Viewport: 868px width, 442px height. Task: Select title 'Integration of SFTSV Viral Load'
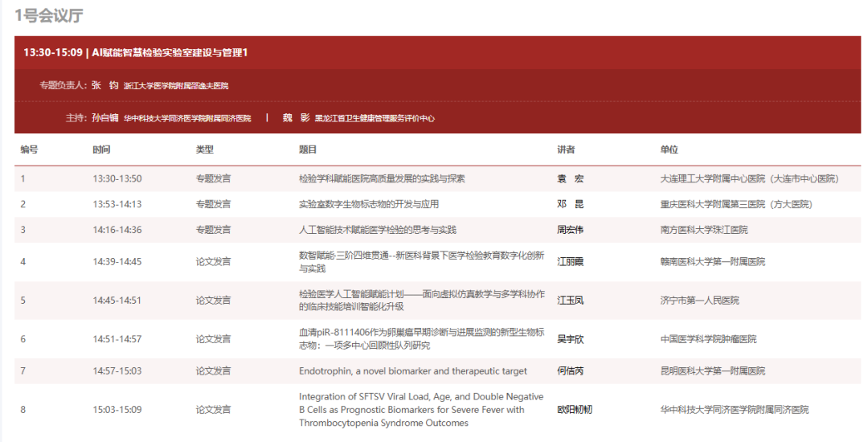pyautogui.click(x=421, y=410)
